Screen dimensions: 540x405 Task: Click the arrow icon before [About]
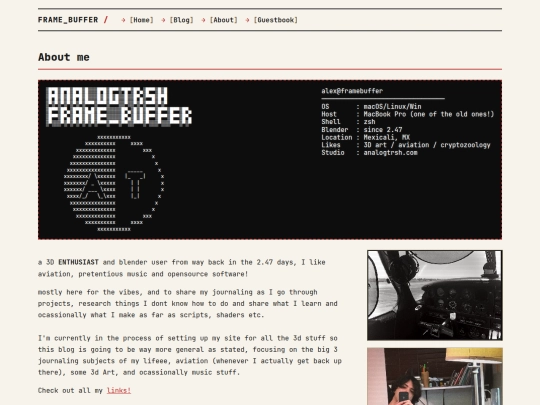(204, 20)
